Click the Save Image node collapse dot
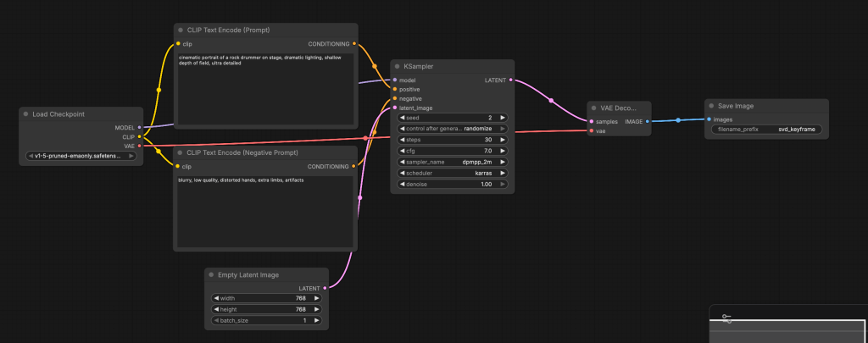Screen dimensions: 868x343 click(x=711, y=106)
